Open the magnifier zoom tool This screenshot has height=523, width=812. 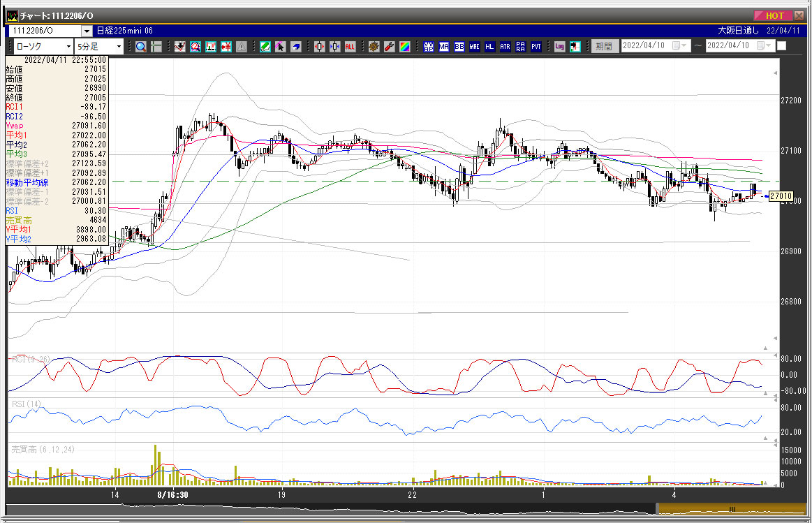pyautogui.click(x=141, y=47)
